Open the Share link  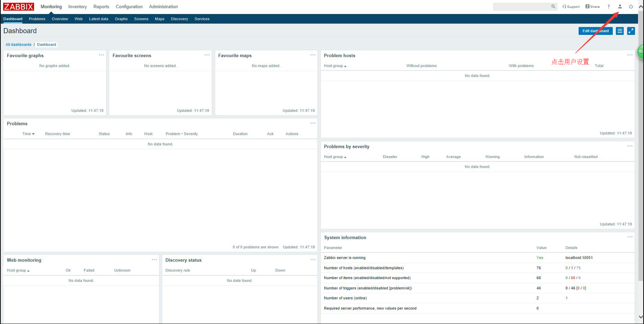(593, 7)
